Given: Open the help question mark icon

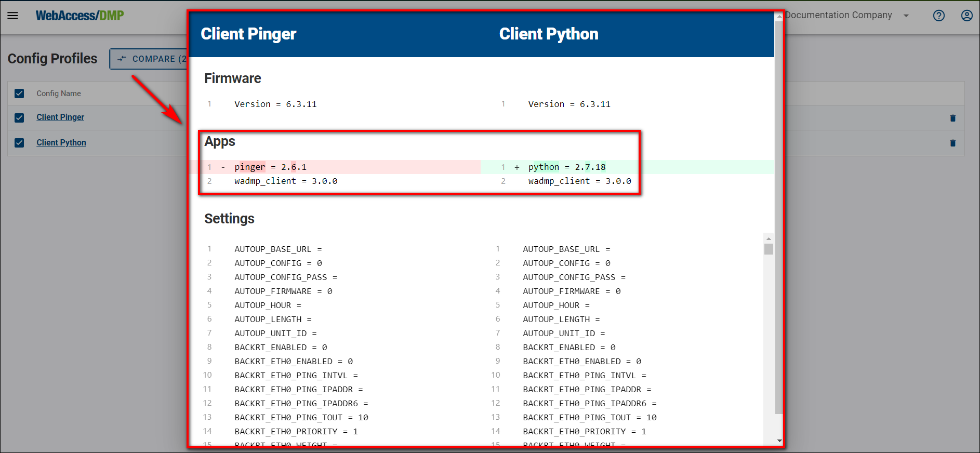Looking at the screenshot, I should [938, 16].
